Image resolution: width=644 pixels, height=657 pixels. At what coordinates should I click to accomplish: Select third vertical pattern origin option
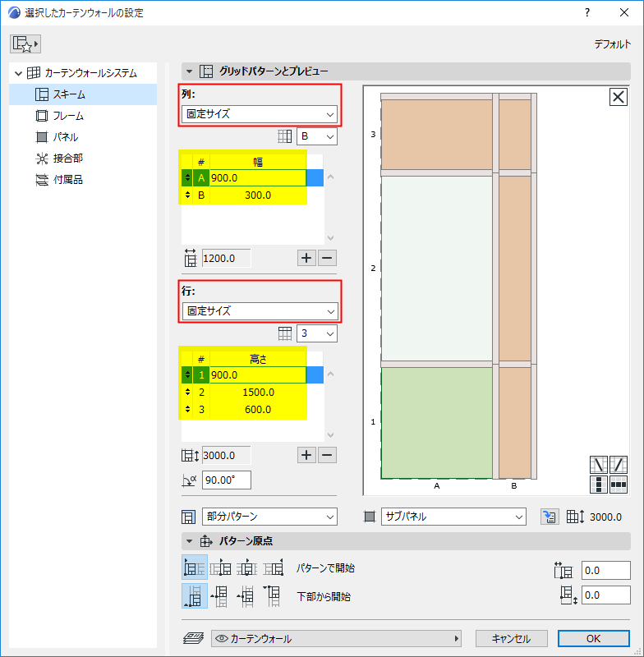[246, 596]
